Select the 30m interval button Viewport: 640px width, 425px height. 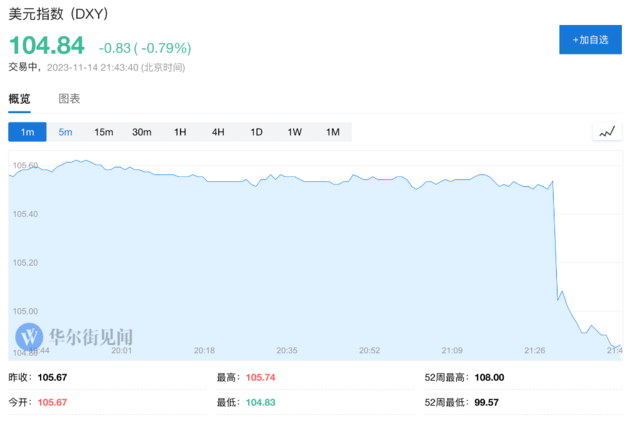(142, 132)
